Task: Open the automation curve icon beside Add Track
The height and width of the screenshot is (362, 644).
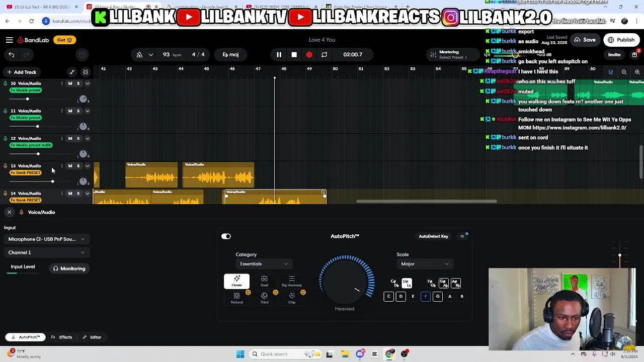Action: (72, 72)
